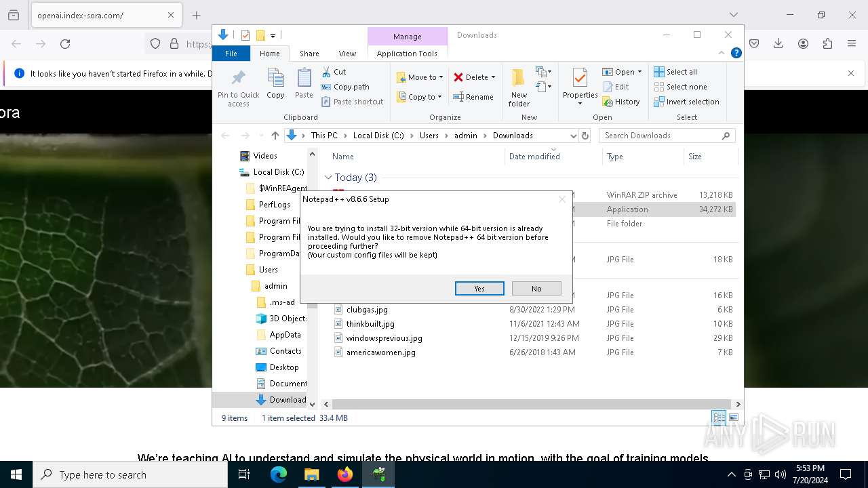Select admin folder in tree
The height and width of the screenshot is (488, 868).
tap(275, 286)
